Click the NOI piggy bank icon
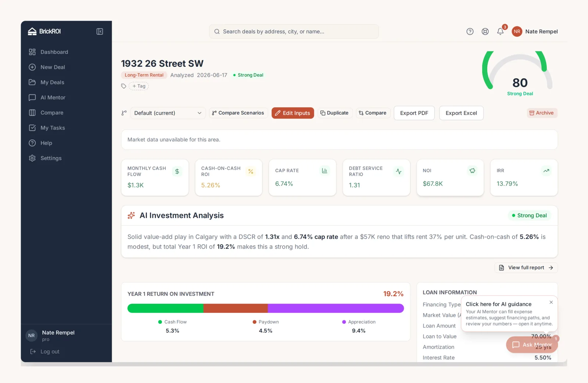This screenshot has width=588, height=383. pos(473,171)
